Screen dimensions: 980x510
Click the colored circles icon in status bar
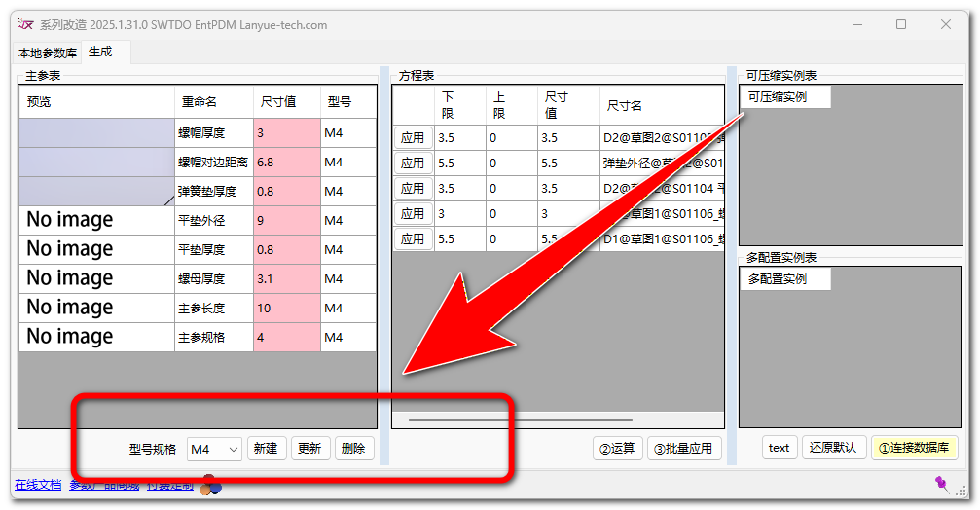click(x=210, y=486)
